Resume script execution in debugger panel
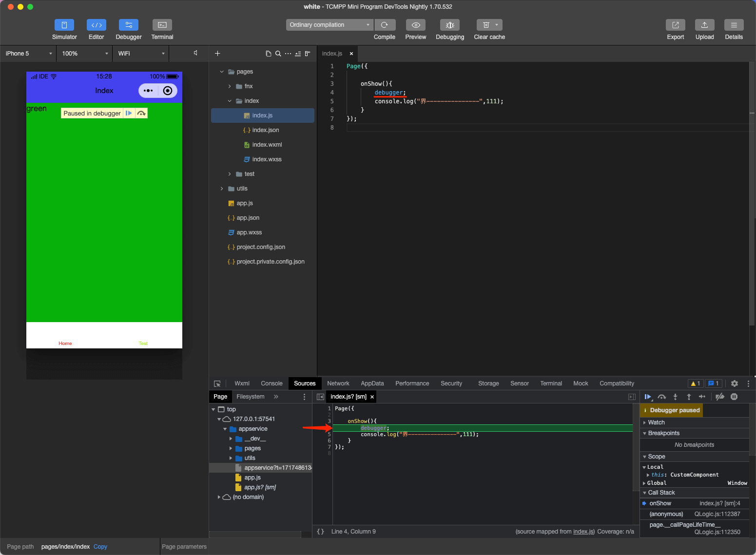This screenshot has width=756, height=555. [648, 397]
